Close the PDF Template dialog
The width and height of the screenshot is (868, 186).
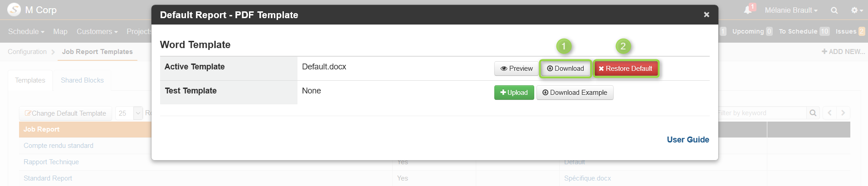(x=706, y=15)
